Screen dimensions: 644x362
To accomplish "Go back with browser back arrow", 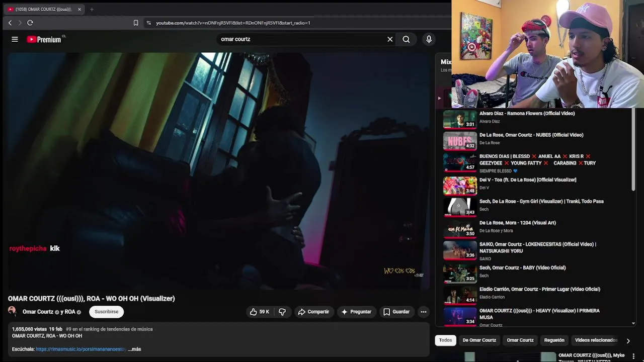I will coord(10,23).
